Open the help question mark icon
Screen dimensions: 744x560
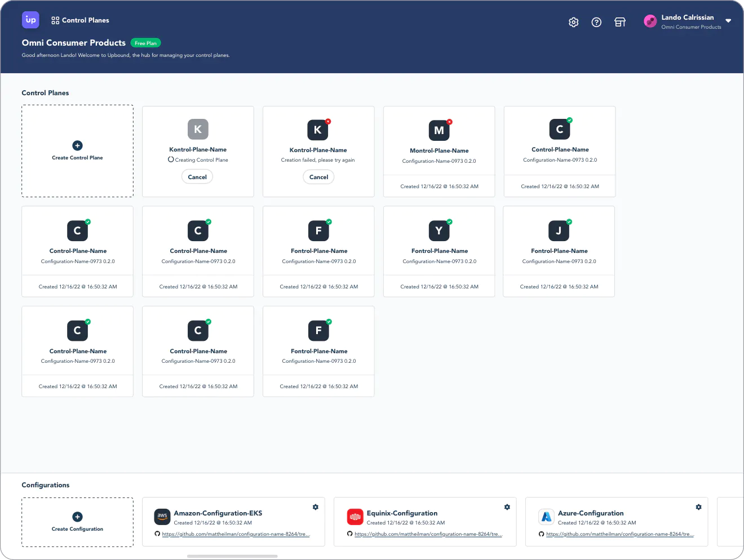click(596, 22)
